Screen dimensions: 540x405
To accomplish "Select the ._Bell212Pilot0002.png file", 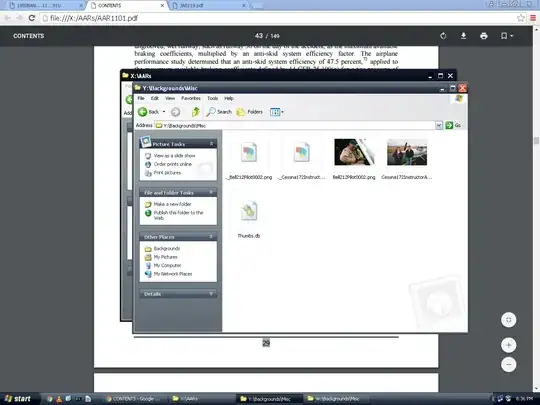I will (249, 152).
